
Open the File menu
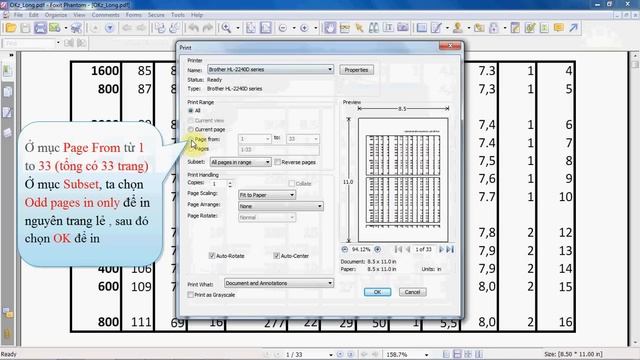pos(18,15)
